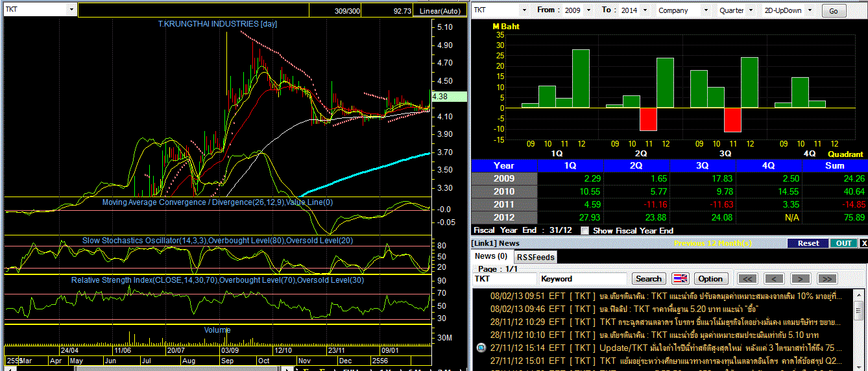Click the 309/300 bar count field

click(x=335, y=11)
